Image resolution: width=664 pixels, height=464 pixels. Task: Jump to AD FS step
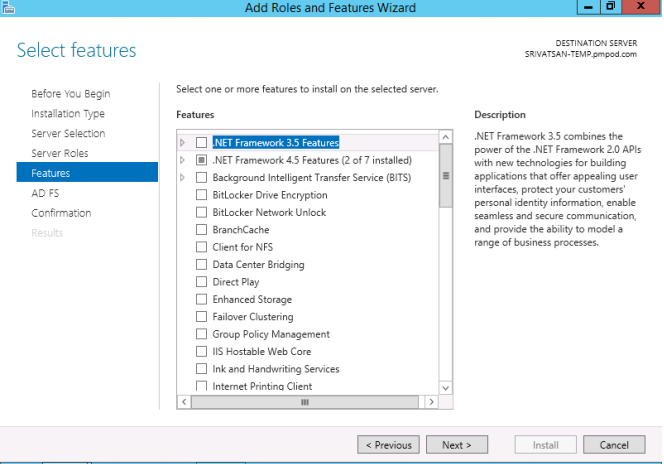(45, 193)
